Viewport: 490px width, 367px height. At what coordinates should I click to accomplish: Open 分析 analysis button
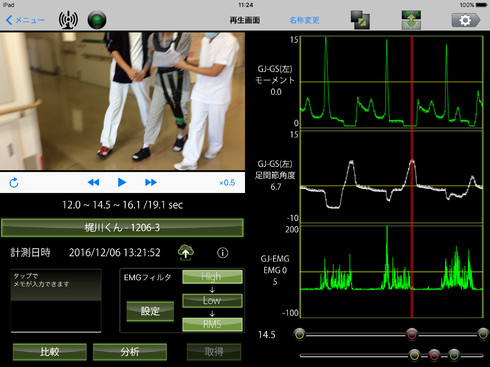click(130, 352)
